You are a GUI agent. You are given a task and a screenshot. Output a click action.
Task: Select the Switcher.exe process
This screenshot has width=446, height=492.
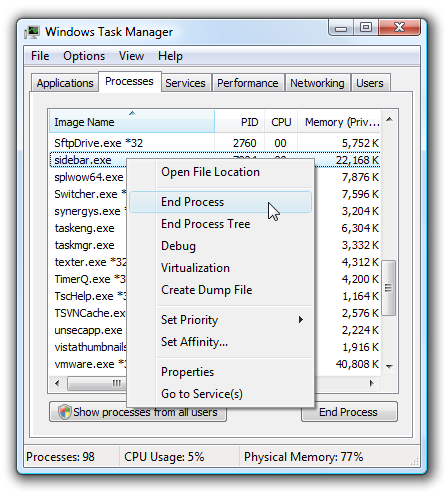89,194
